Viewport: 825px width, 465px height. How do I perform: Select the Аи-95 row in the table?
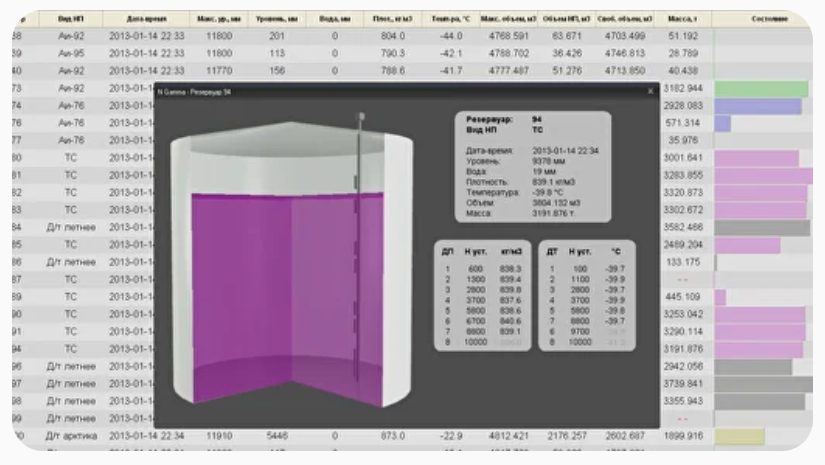71,53
